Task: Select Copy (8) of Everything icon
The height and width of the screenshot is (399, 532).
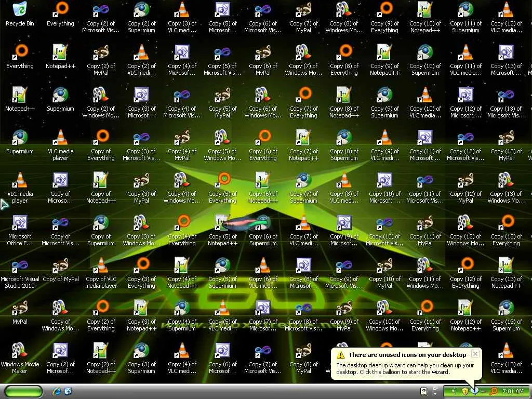Action: [x=344, y=60]
